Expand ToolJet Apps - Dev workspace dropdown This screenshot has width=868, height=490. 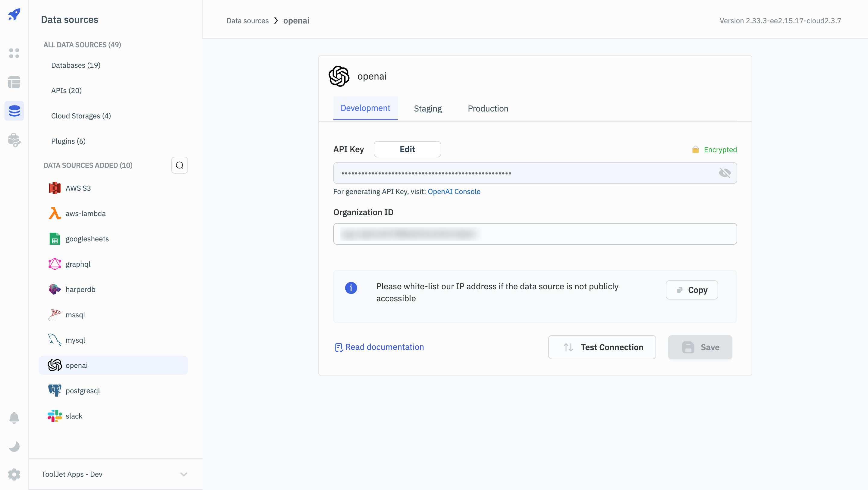[115, 474]
